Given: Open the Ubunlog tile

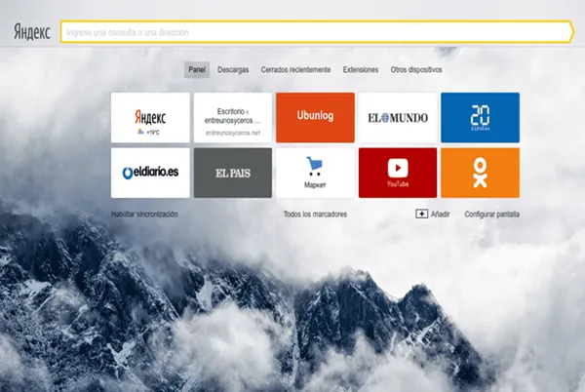Looking at the screenshot, I should [315, 117].
